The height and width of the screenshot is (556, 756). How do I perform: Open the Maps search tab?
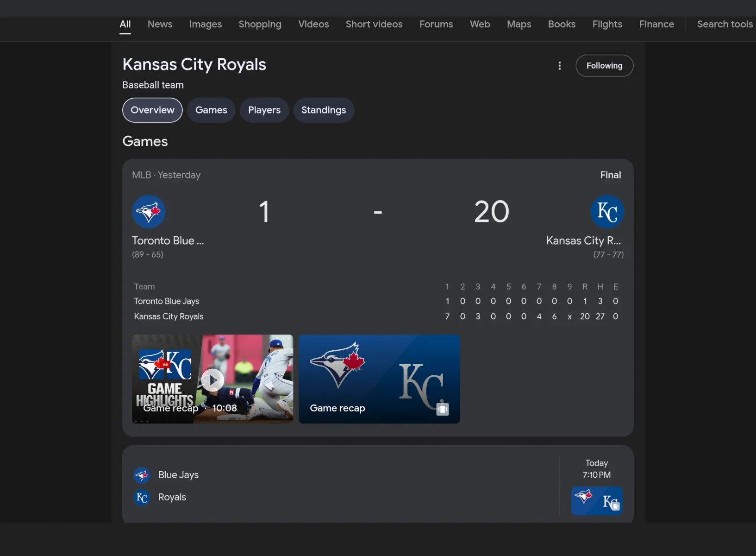[x=519, y=25]
